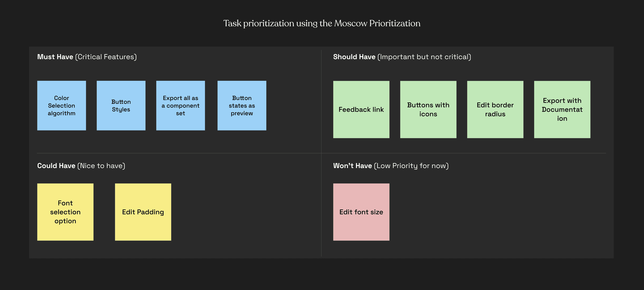Select the Color Selection algorithm sticky note
Screen dimensions: 644x290
tap(61, 105)
